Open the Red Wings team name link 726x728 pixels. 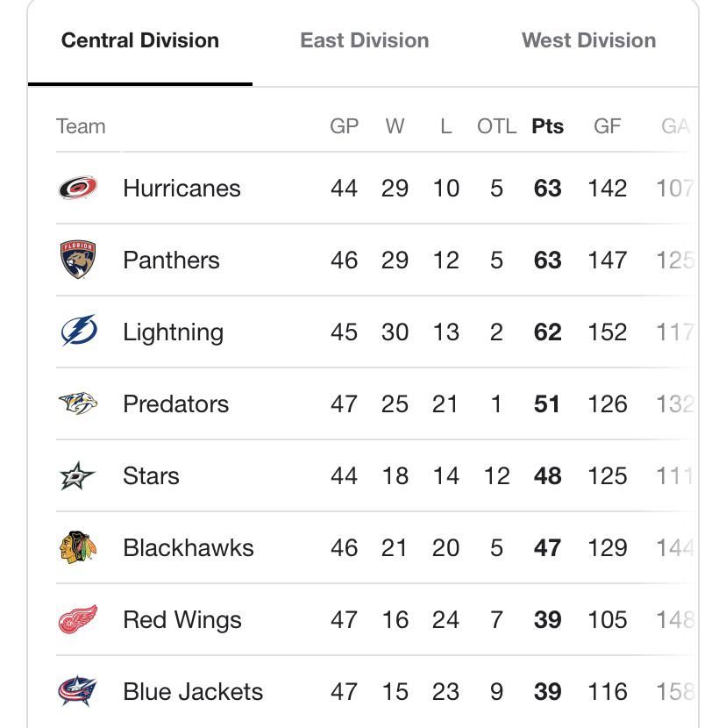coord(182,620)
